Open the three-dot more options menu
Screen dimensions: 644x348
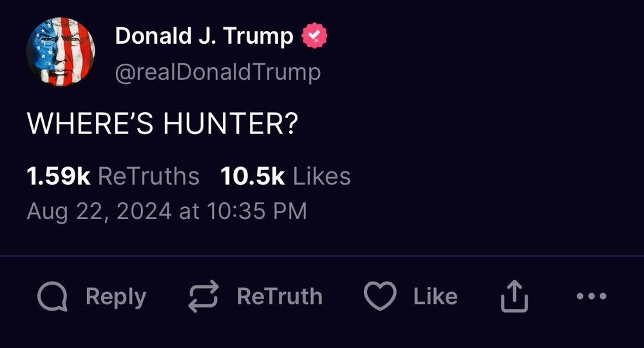pyautogui.click(x=592, y=297)
